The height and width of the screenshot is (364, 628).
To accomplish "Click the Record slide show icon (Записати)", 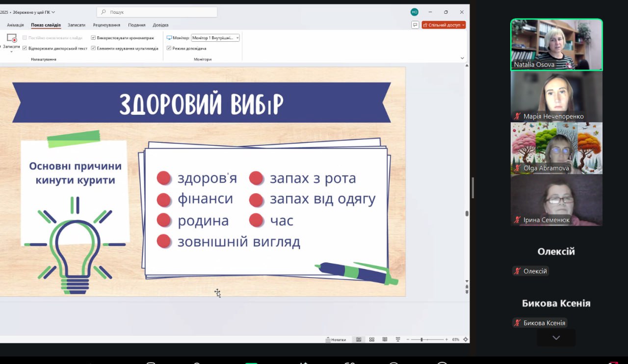I will coord(11,39).
